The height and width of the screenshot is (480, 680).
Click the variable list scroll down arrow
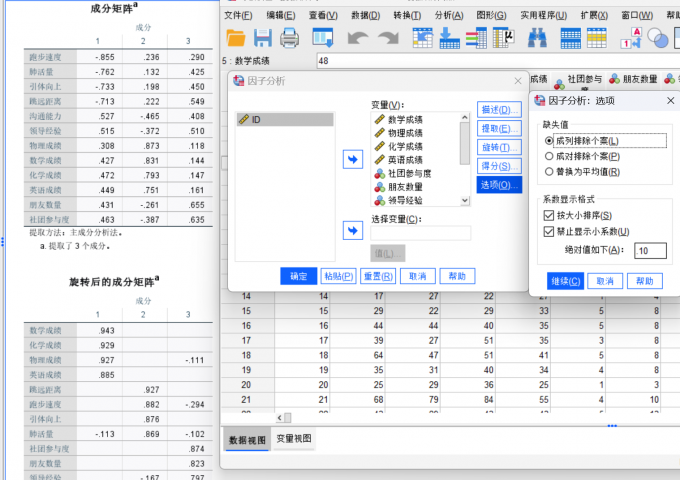click(465, 200)
